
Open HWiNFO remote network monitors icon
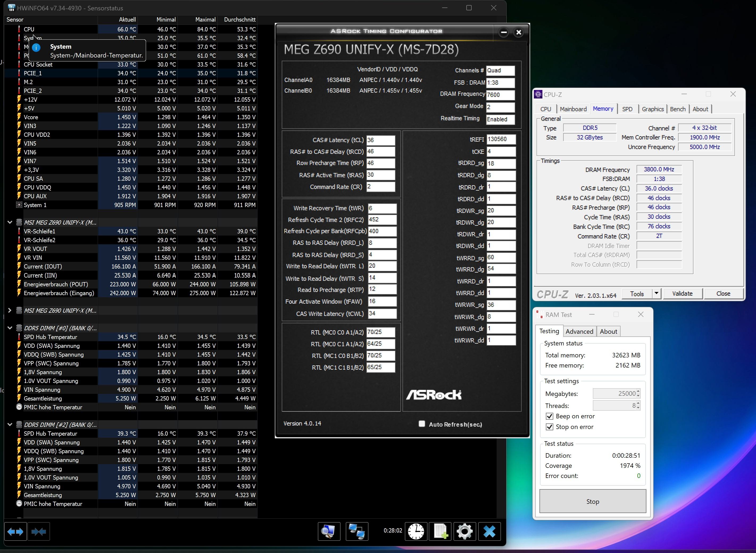(x=357, y=531)
